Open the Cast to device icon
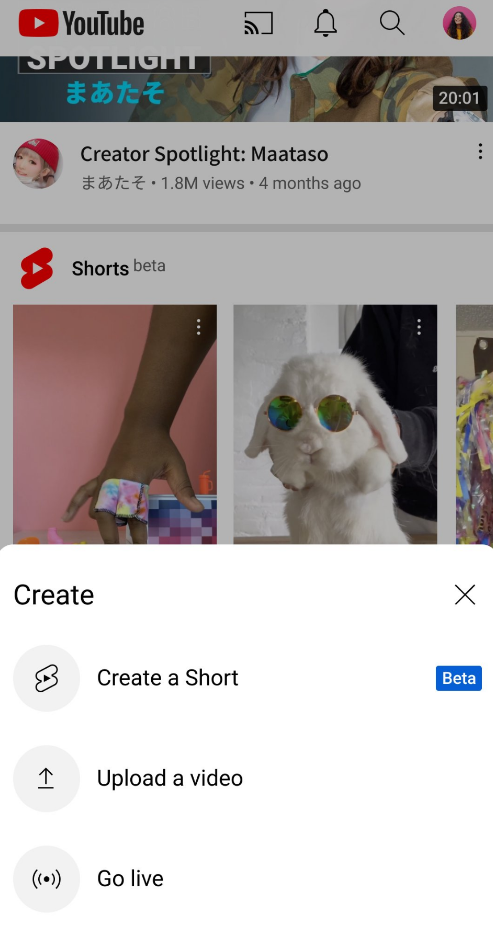Viewport: 493px width, 935px height. [x=259, y=24]
